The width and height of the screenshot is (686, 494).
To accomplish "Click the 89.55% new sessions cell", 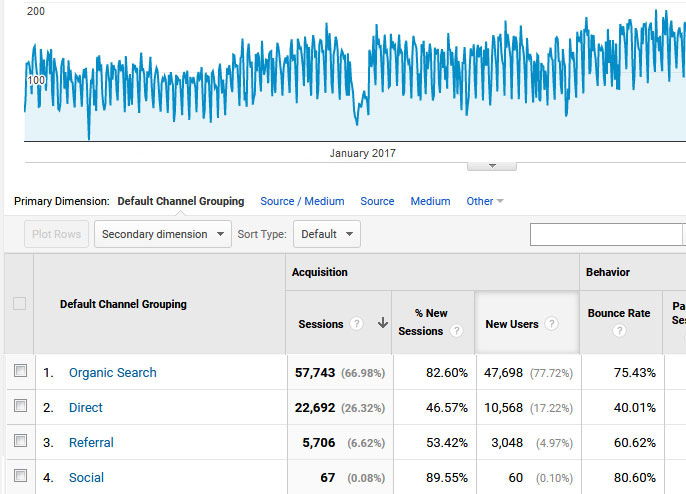I will pos(447,478).
